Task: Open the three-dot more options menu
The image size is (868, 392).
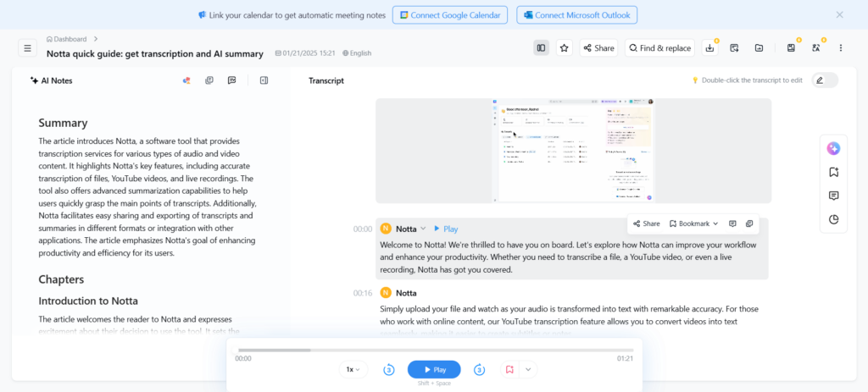Action: click(841, 48)
